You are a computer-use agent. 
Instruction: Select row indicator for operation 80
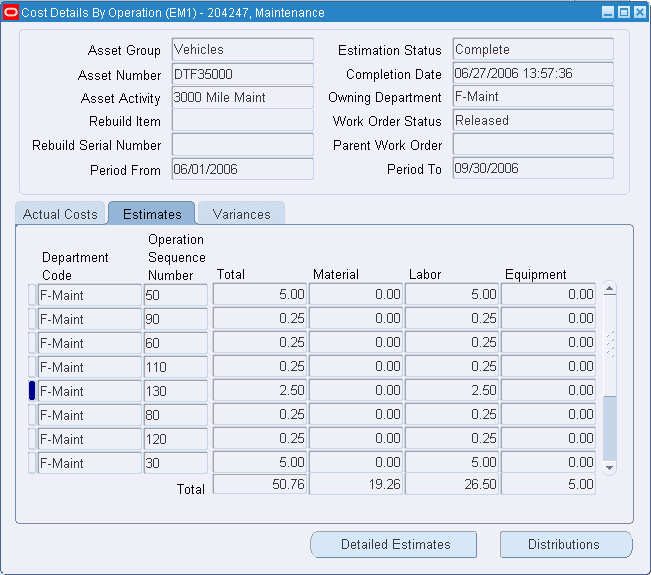point(32,415)
